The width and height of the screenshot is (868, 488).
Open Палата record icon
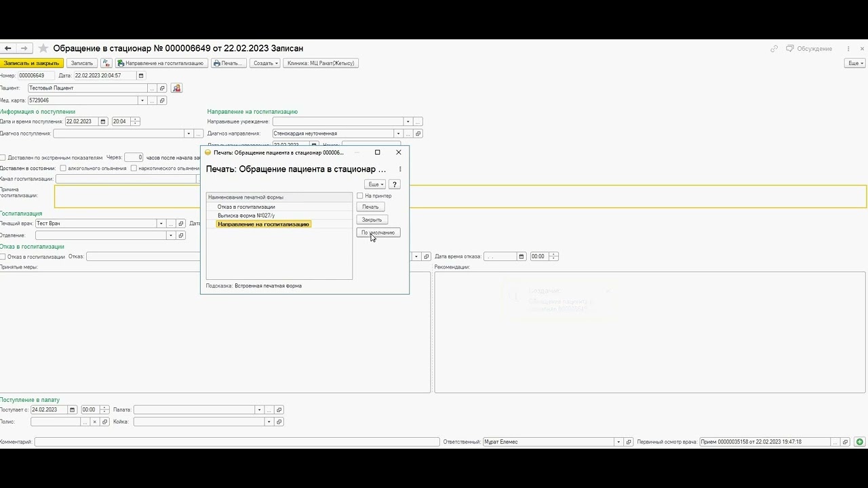[x=279, y=410]
